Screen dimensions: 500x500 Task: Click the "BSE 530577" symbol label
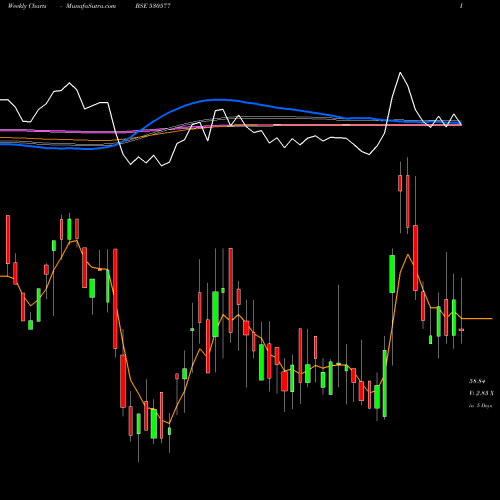[153, 6]
